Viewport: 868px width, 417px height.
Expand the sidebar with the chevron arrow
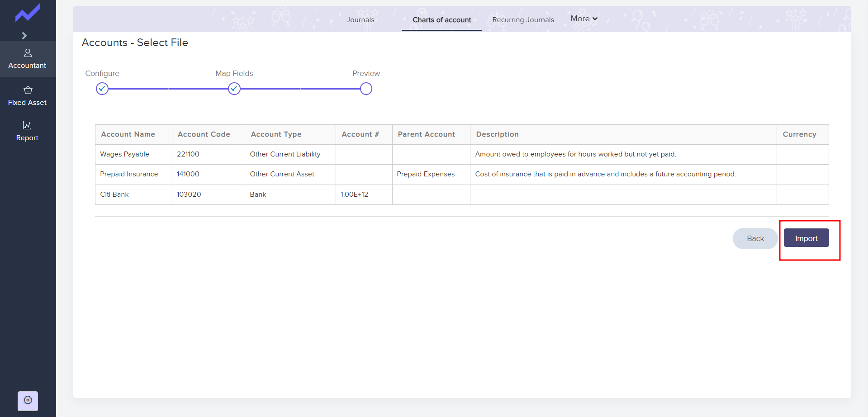pyautogui.click(x=24, y=36)
